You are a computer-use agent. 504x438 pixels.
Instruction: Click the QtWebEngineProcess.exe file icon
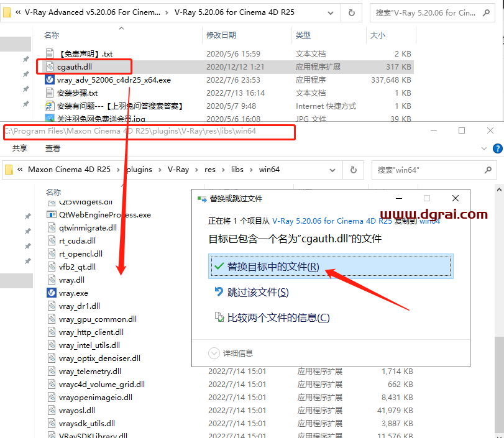click(x=52, y=214)
